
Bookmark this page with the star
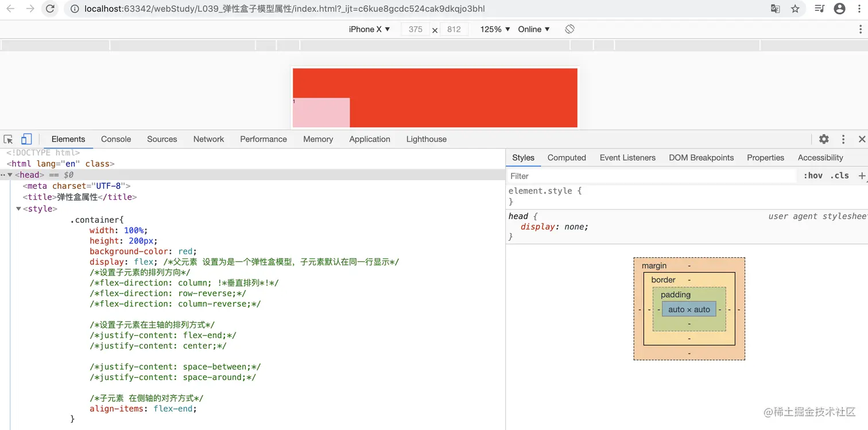[x=795, y=9]
